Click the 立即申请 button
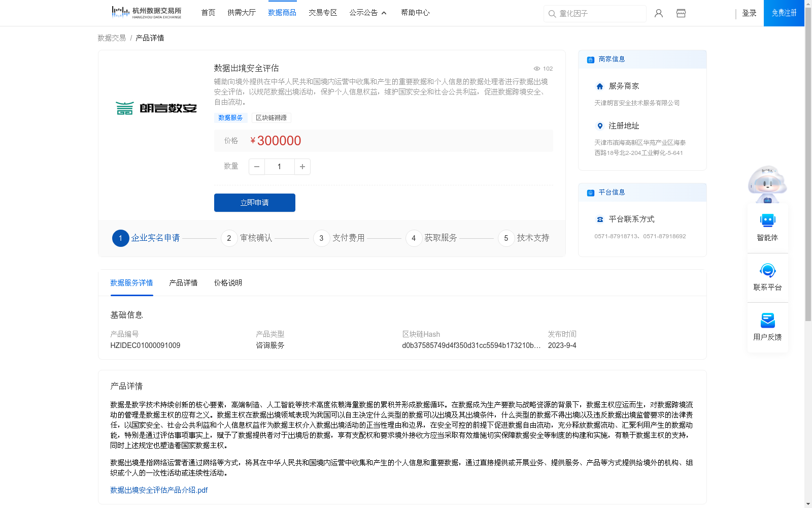Screen dimensions: 812x508 pos(255,203)
